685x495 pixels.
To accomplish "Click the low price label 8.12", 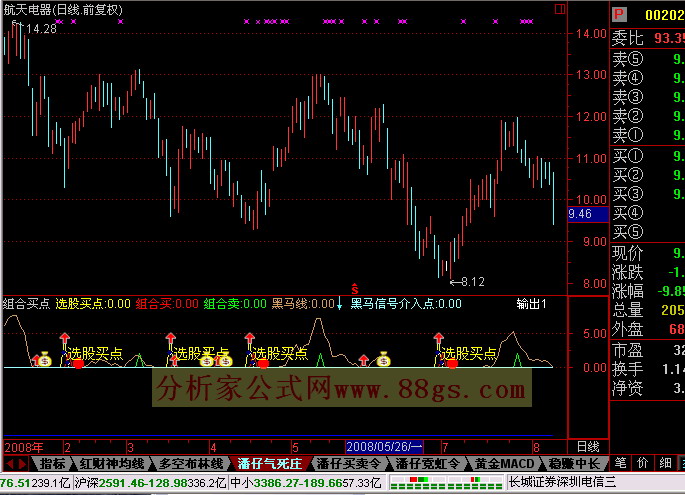I will 473,282.
